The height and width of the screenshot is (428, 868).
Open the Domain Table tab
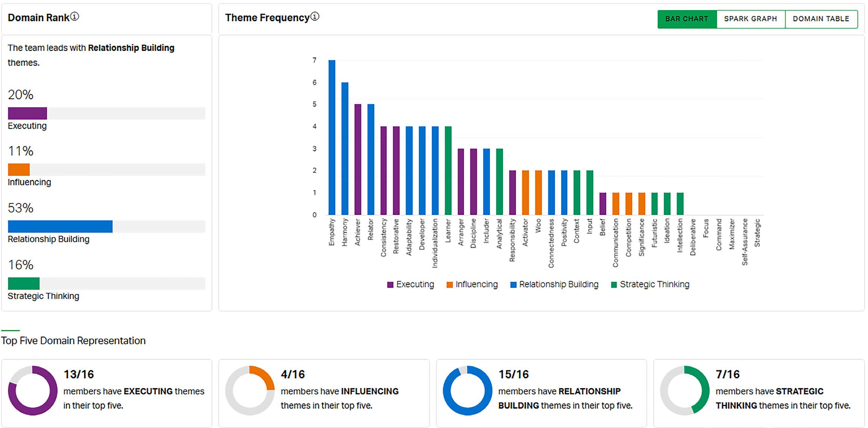(821, 19)
